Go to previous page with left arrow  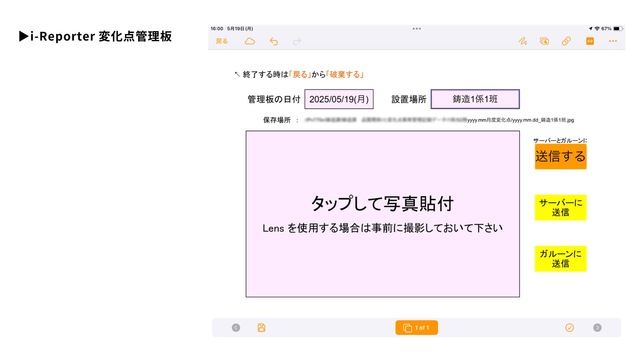[x=236, y=327]
